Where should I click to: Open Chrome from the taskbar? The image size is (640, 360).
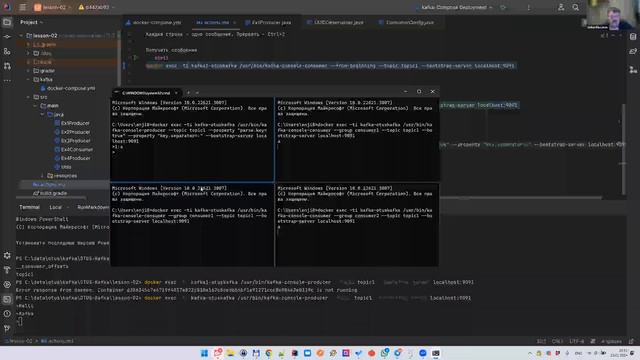pos(269,353)
